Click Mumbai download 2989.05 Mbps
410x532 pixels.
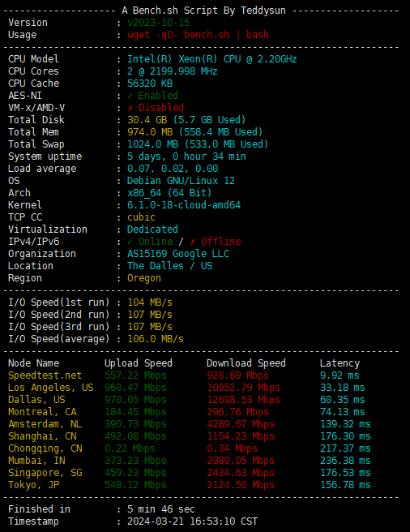(x=241, y=461)
